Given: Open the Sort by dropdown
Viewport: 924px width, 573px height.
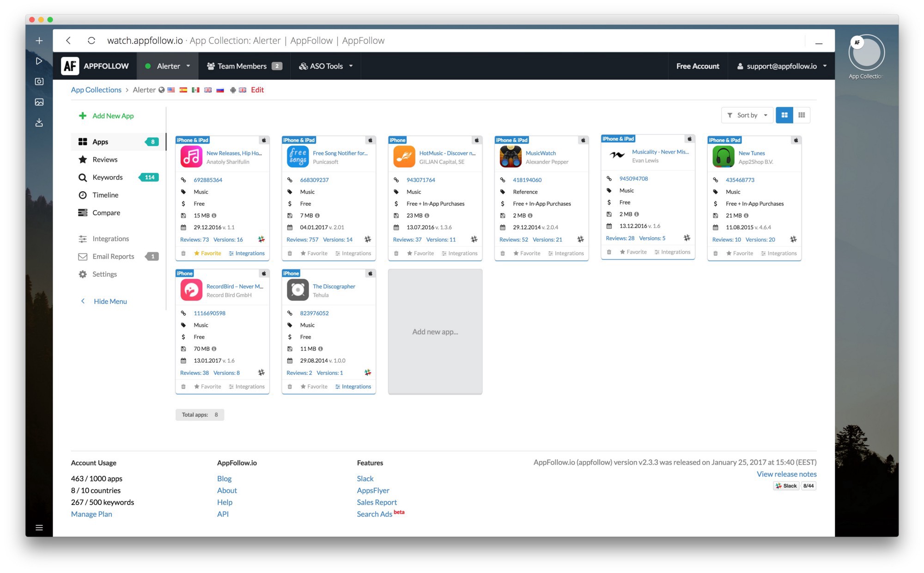Looking at the screenshot, I should coord(747,115).
